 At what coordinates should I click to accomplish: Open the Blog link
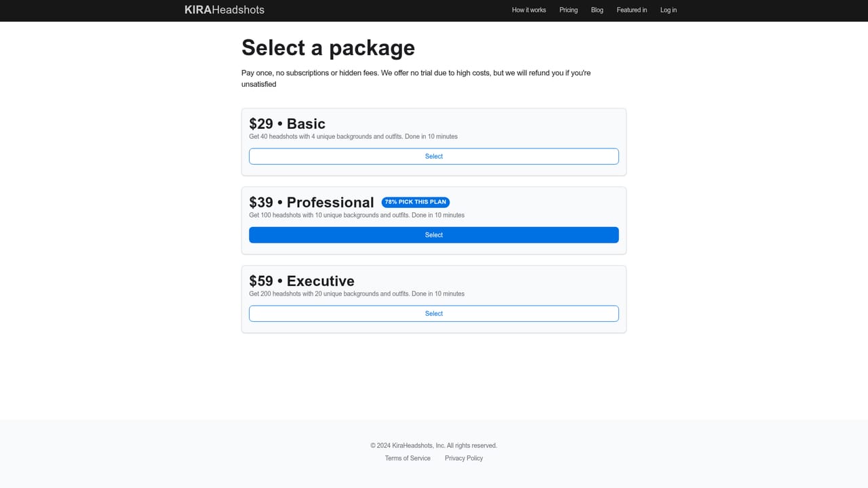[597, 10]
